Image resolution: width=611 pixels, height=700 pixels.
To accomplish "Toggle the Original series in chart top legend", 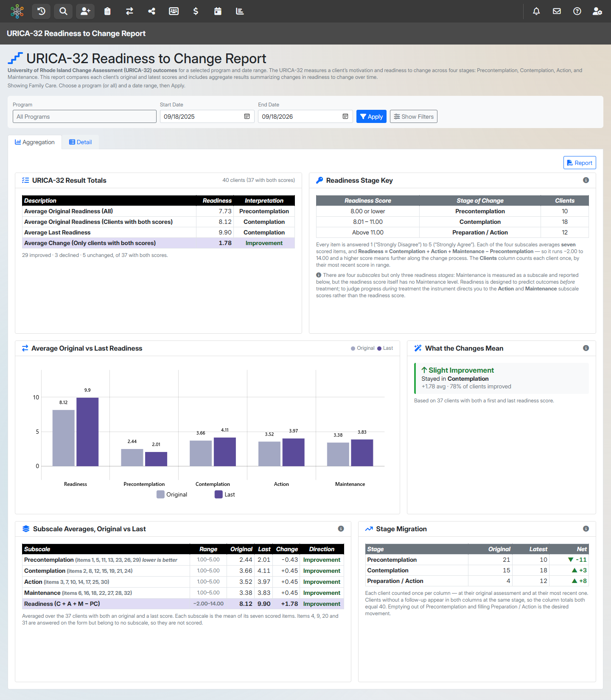I will (362, 348).
